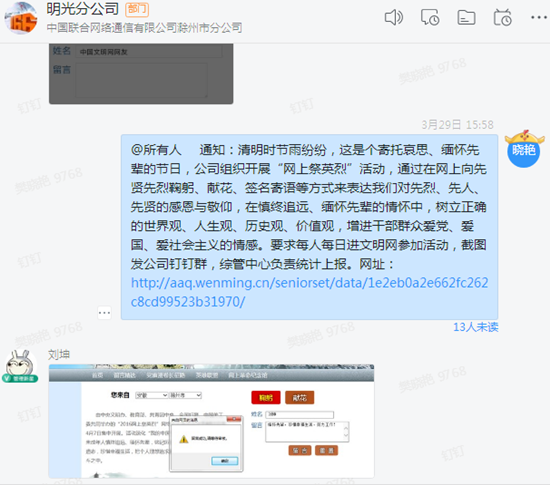Image resolution: width=550 pixels, height=485 pixels.
Task: Click the 明光分公司 group avatar
Action: tap(21, 18)
